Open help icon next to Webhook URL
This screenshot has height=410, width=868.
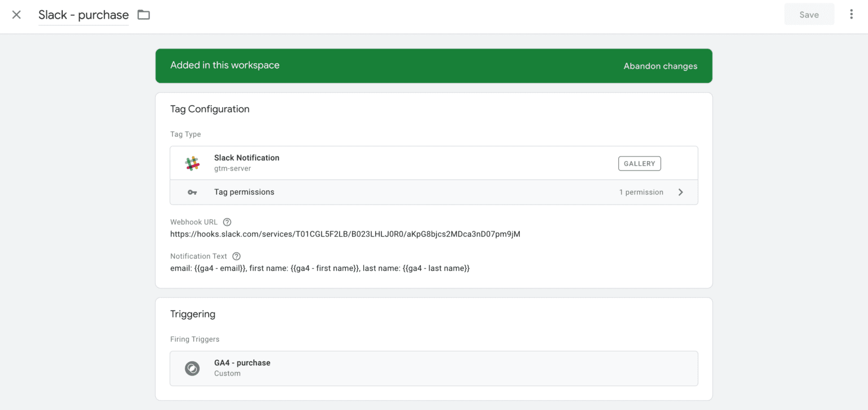point(227,222)
